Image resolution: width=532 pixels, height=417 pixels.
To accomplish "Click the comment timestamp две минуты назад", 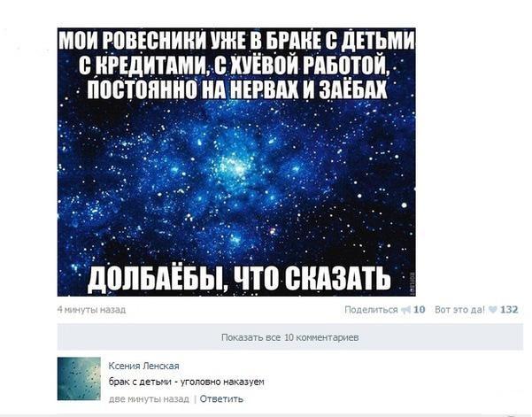I will [x=149, y=398].
